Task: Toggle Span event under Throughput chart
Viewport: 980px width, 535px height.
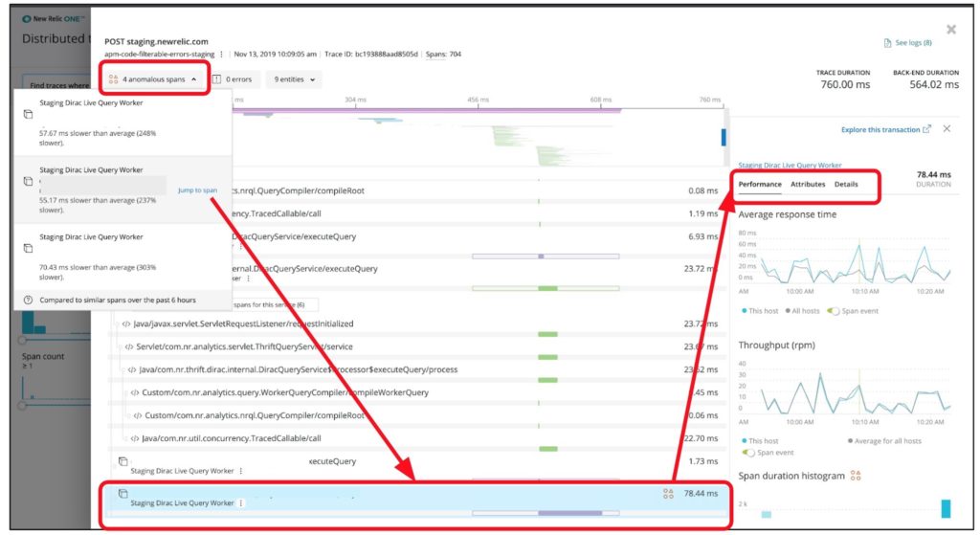Action: [748, 453]
